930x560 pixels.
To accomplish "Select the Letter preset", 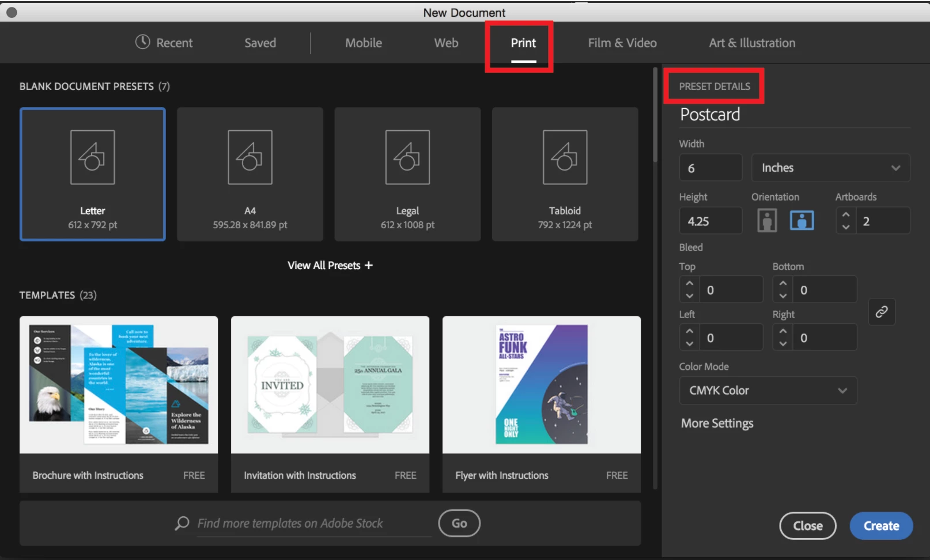I will 93,174.
